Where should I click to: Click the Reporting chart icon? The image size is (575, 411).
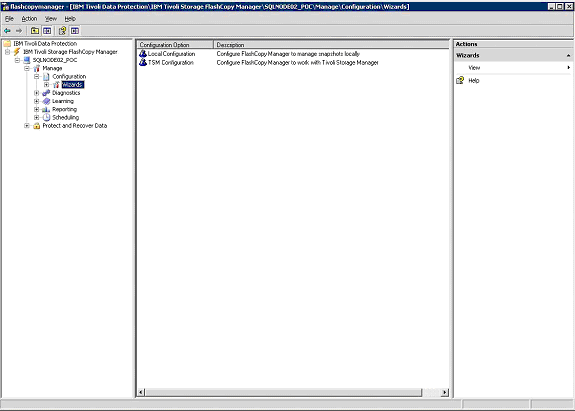(46, 109)
